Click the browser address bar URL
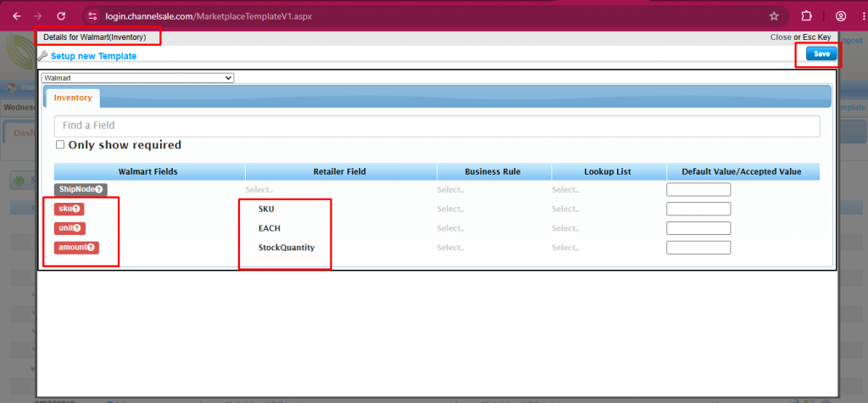The width and height of the screenshot is (868, 403). tap(209, 16)
